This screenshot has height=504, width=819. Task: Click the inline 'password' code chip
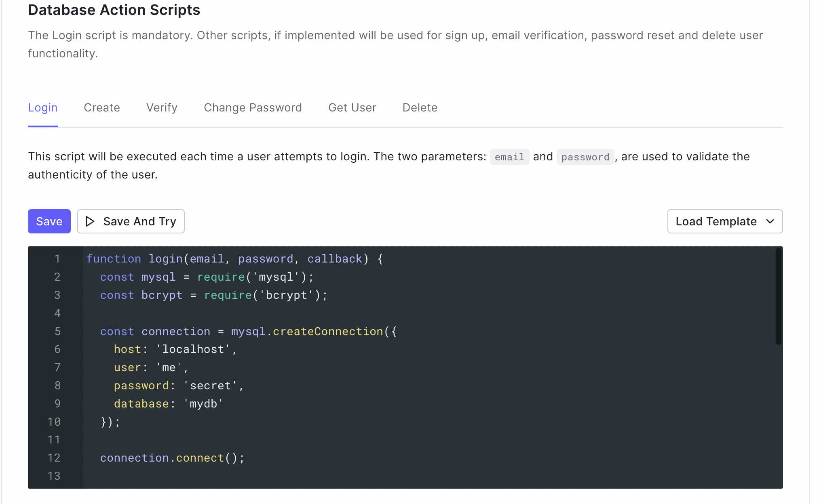pos(585,157)
